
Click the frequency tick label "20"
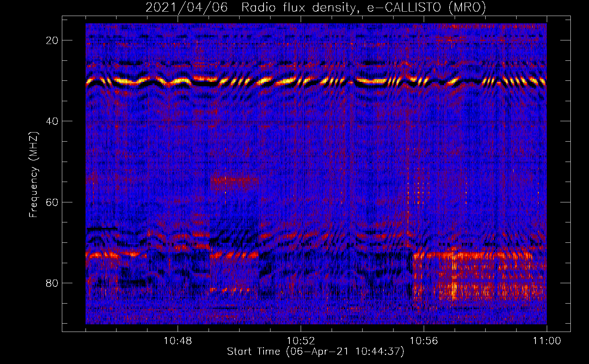(52, 40)
